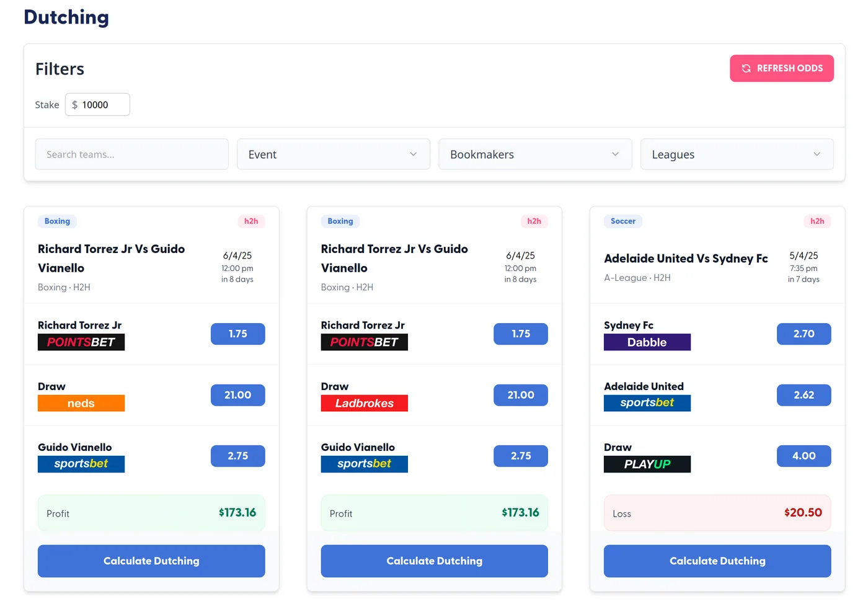Viewport: 868px width, 604px height.
Task: Click Calculate Dutching for Adelaide United vs Sydney Fc
Action: coord(717,561)
